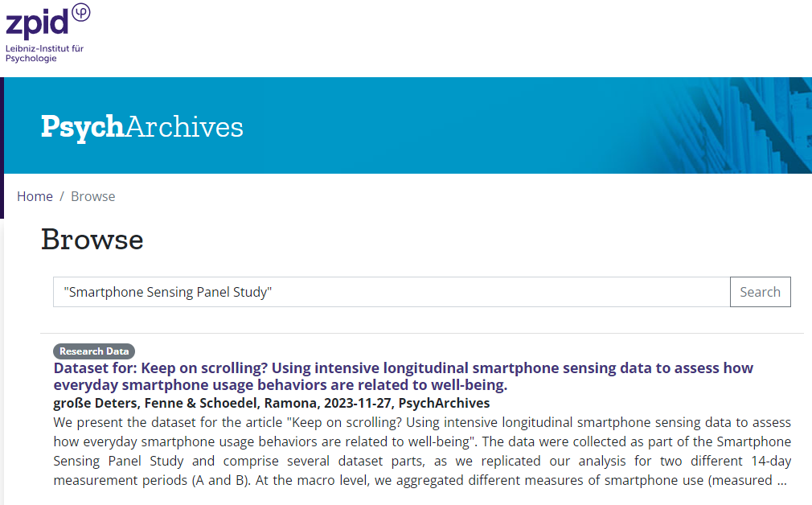Click the Research Data badge
The image size is (812, 505).
coord(94,351)
